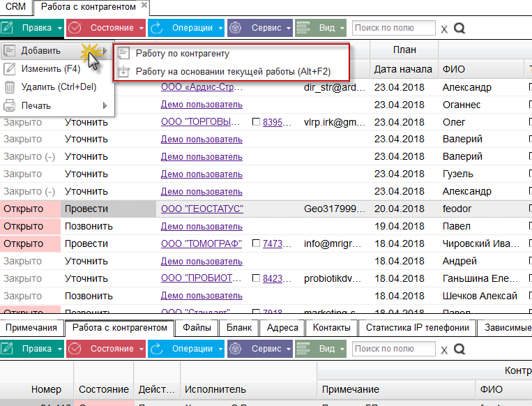Click the lower panel Операции arrow icon
Image resolution: width=532 pixels, height=406 pixels.
[x=156, y=349]
